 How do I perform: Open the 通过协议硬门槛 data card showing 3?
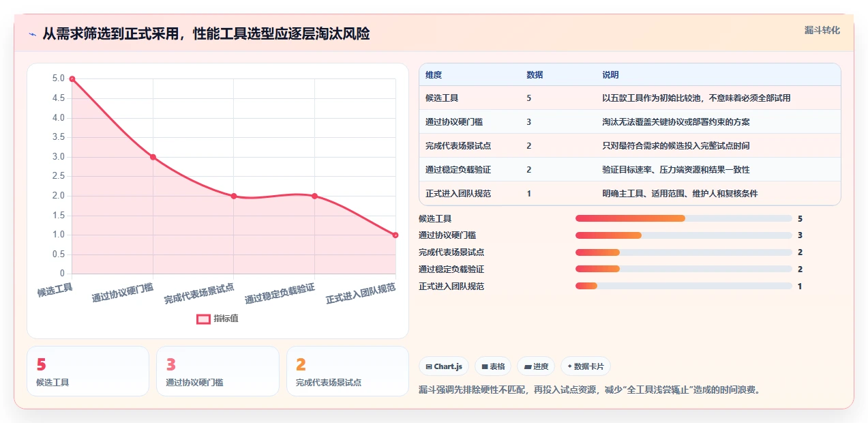pos(218,371)
